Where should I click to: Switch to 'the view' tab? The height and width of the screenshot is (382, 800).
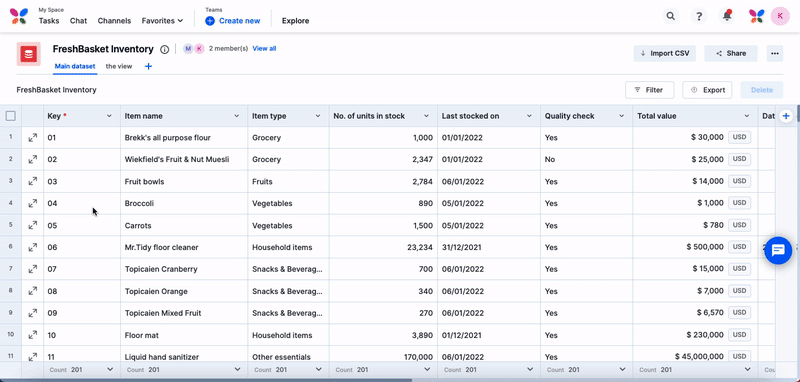(x=119, y=66)
